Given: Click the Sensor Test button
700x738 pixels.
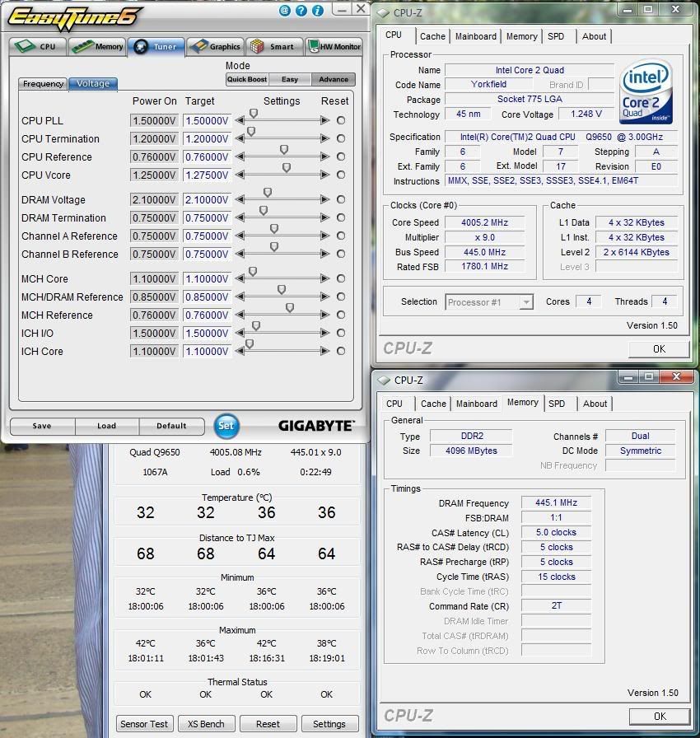Looking at the screenshot, I should [144, 724].
